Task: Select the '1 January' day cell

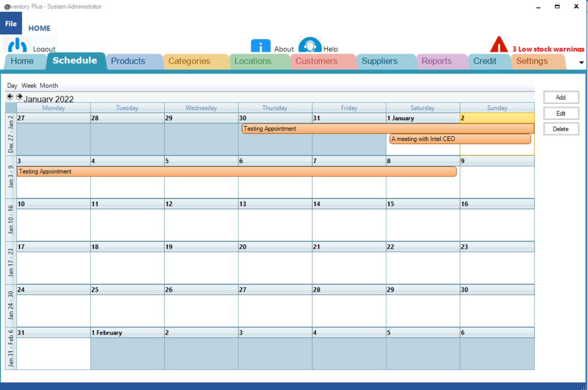Action: pos(423,134)
